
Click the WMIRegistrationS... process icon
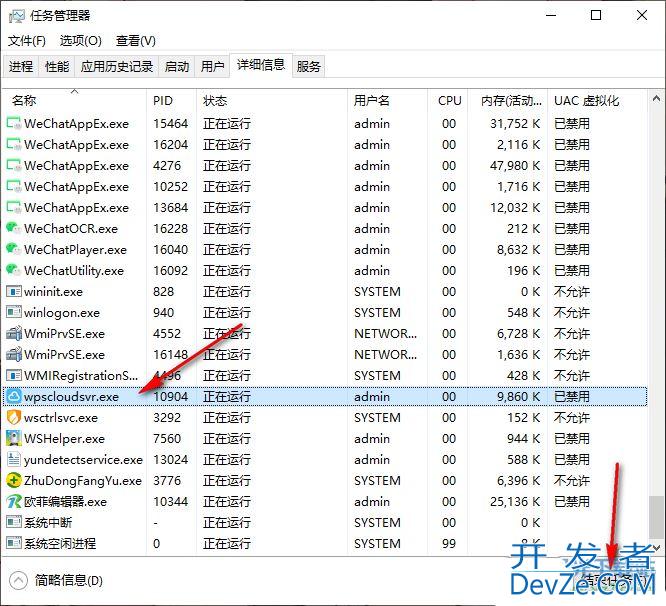14,375
